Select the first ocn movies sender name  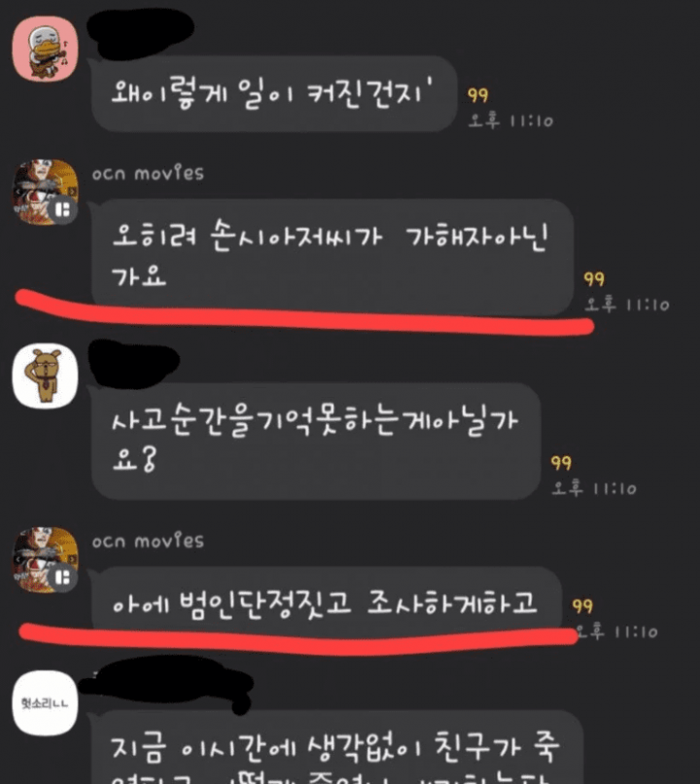pyautogui.click(x=148, y=173)
